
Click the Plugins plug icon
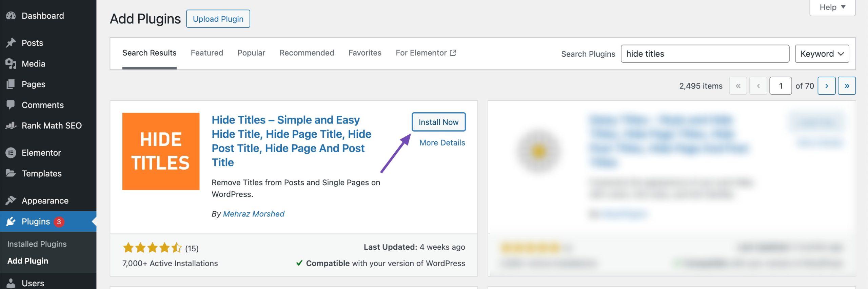(x=11, y=221)
